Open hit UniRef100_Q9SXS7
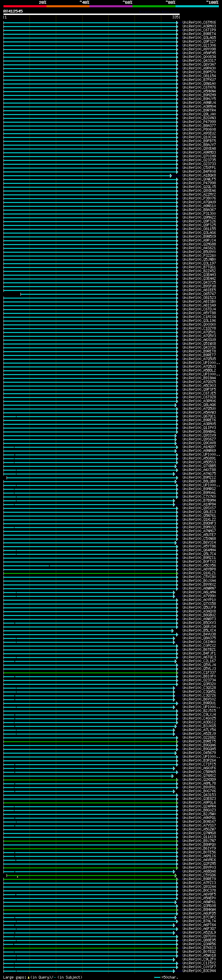The image size is (222, 980). click(199, 508)
